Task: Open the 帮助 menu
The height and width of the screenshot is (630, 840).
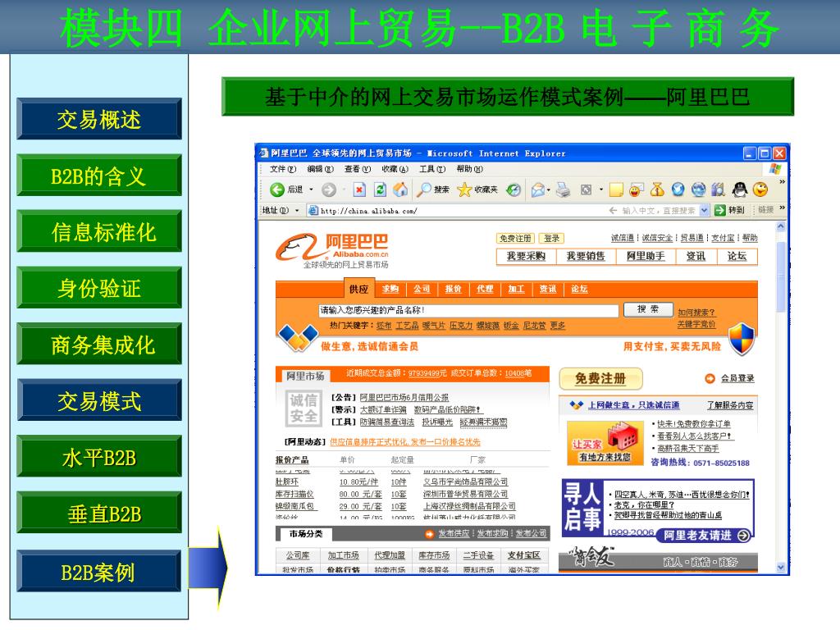Action: point(469,169)
